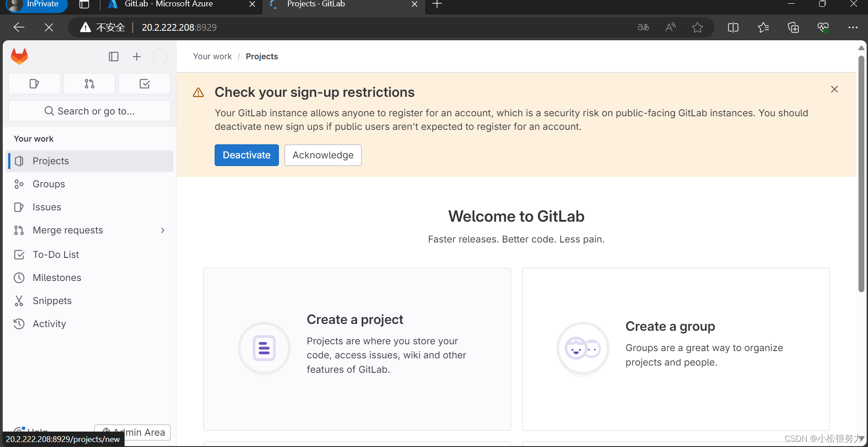This screenshot has height=447, width=868.
Task: Dismiss the sign-up restrictions alert
Action: pos(834,89)
